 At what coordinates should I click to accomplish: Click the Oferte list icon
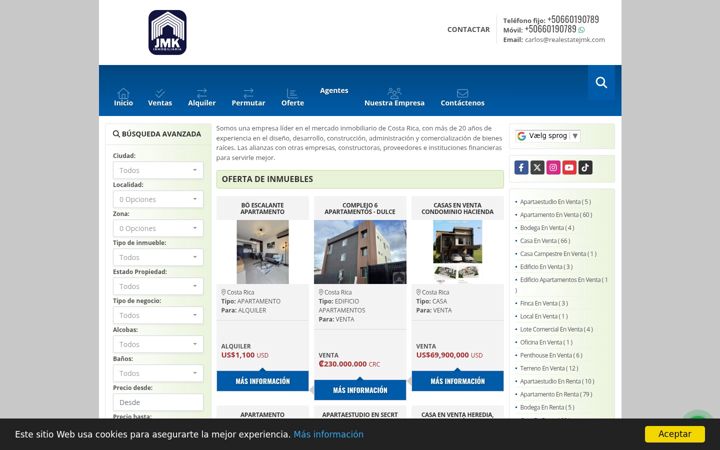[292, 93]
